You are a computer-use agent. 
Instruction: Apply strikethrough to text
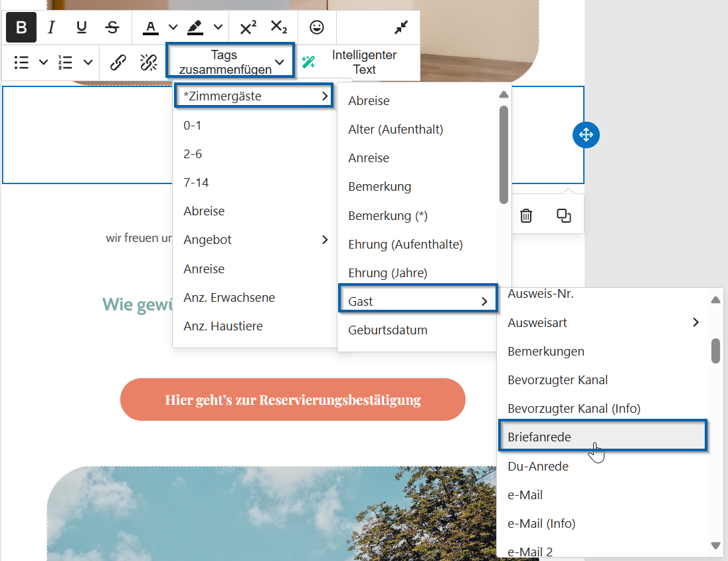click(x=112, y=27)
